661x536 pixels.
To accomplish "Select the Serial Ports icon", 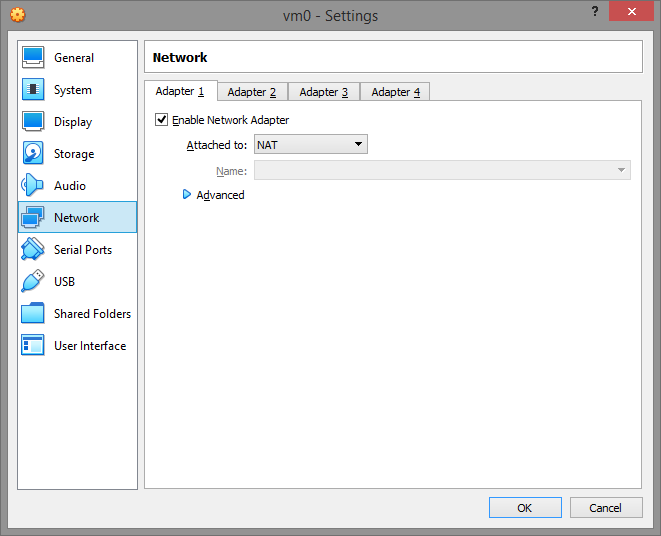I will pyautogui.click(x=34, y=250).
